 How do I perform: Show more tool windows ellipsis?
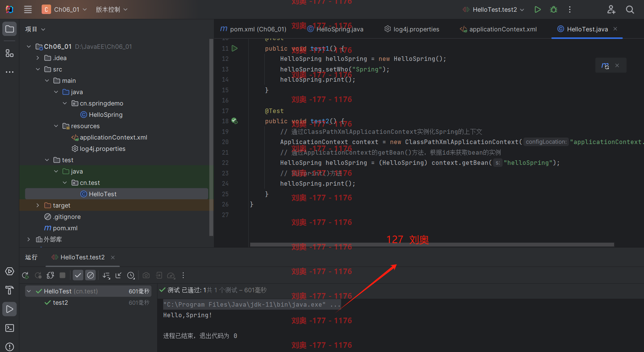coord(10,72)
